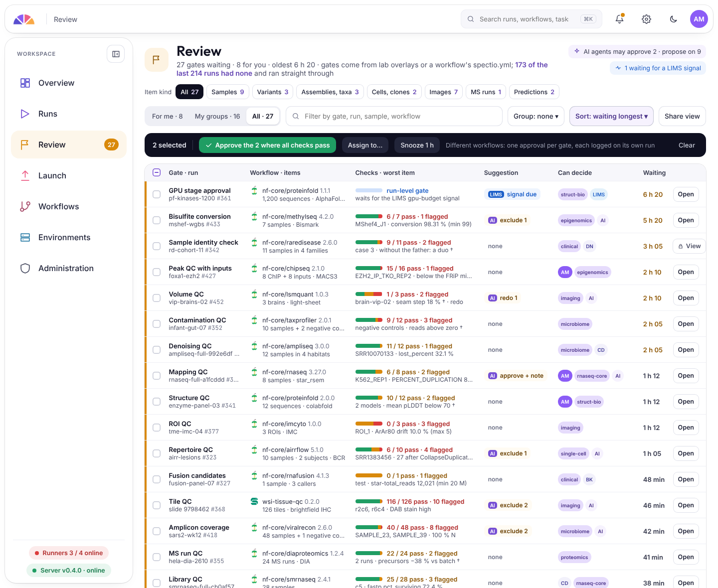This screenshot has height=588, width=718.
Task: Focus the Search runs, workflows, tasks field
Action: [x=532, y=19]
